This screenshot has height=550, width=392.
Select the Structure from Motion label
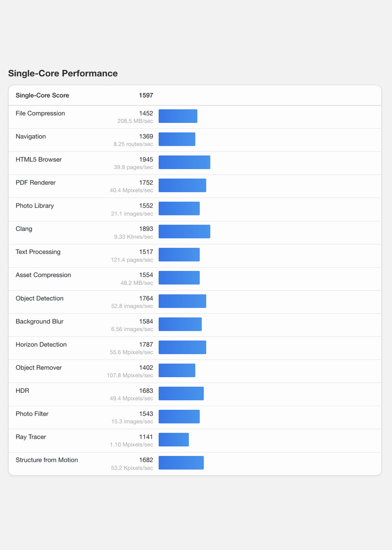point(47,460)
